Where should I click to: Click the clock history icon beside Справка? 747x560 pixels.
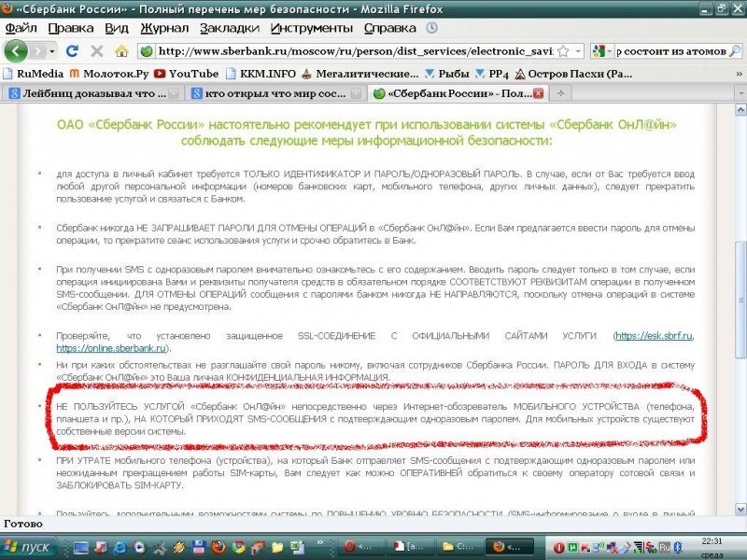click(431, 28)
